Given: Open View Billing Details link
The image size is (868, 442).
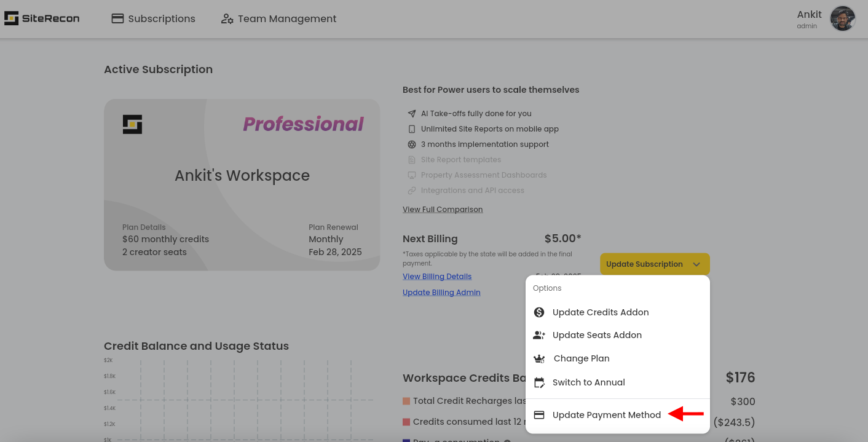Looking at the screenshot, I should click(x=437, y=277).
